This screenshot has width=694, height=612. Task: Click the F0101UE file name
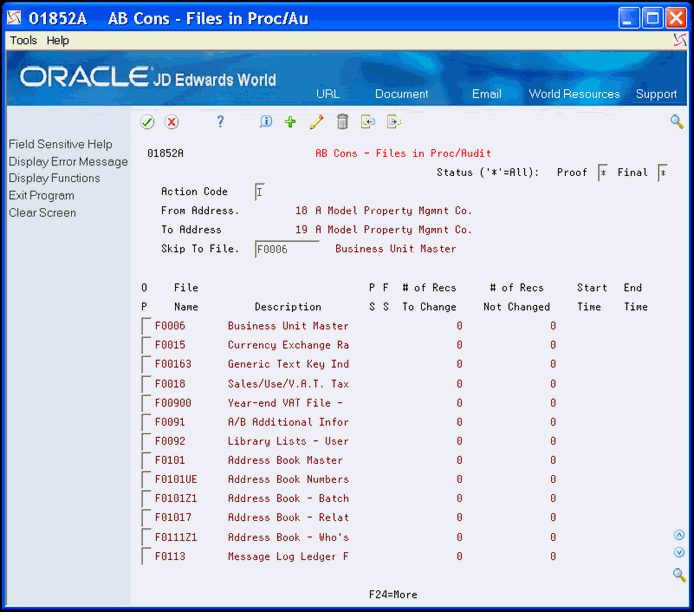point(176,479)
